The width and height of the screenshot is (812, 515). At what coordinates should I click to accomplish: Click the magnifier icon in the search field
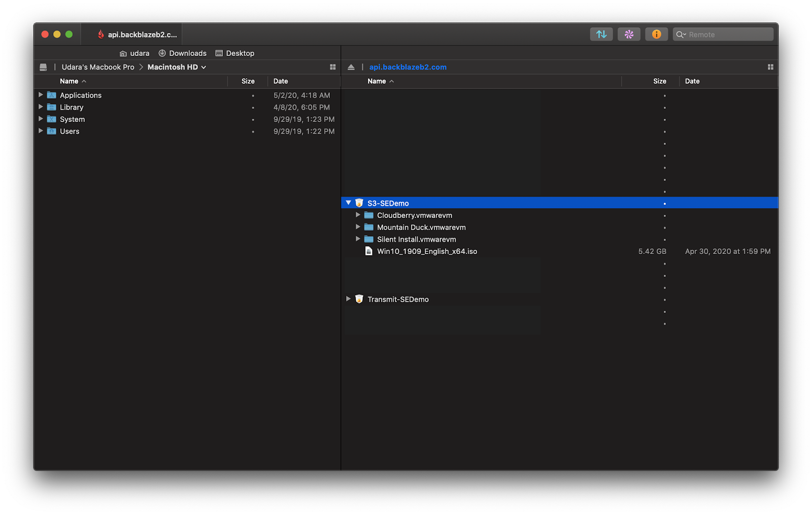pos(681,35)
